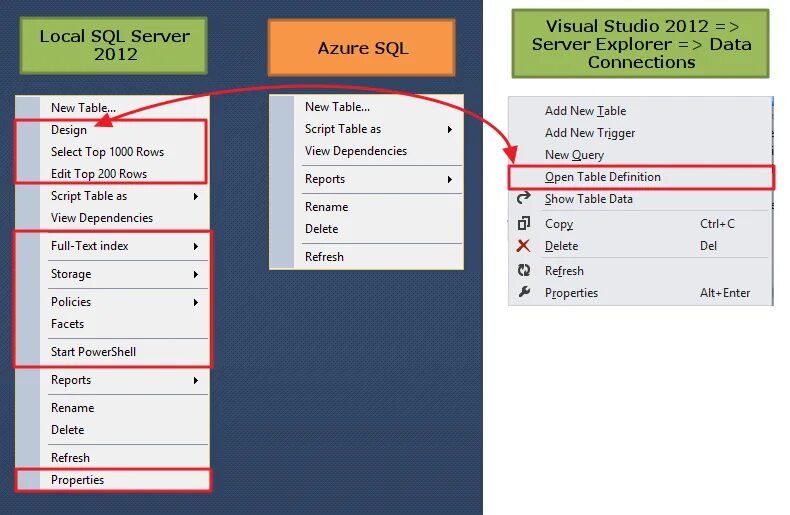Expand Full-Text index submenu arrow
This screenshot has width=790, height=515.
(195, 246)
